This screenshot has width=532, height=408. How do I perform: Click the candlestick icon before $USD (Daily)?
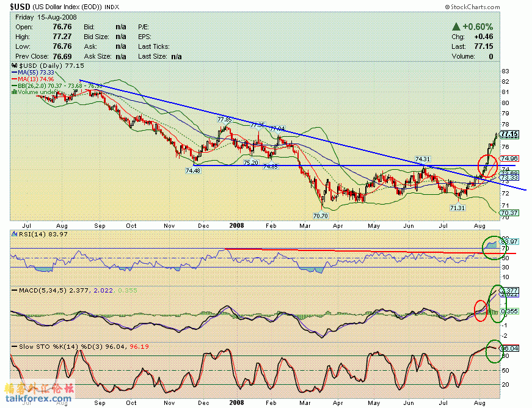tap(15, 65)
